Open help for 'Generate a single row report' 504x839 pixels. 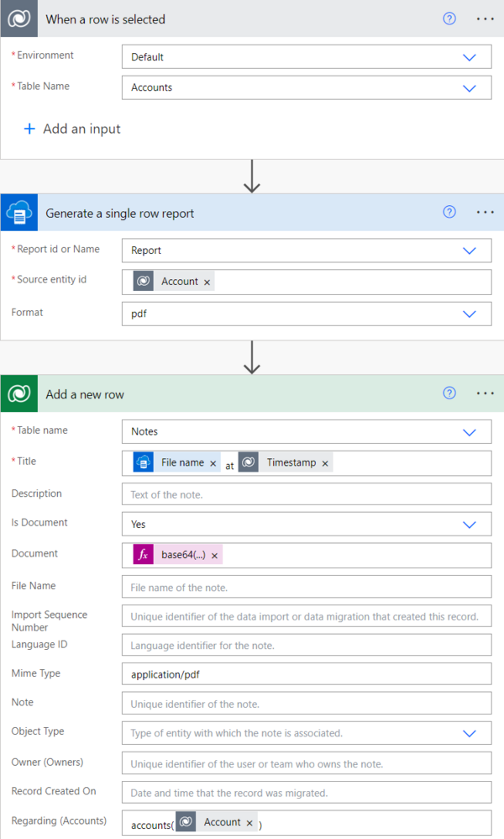[x=449, y=212]
